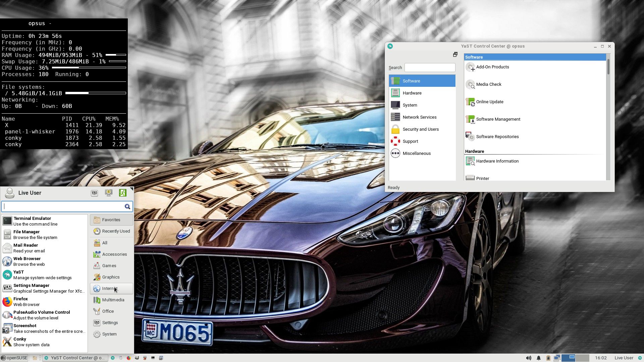Open Software Repositories module
Viewport: 644px width, 362px height.
(492, 137)
